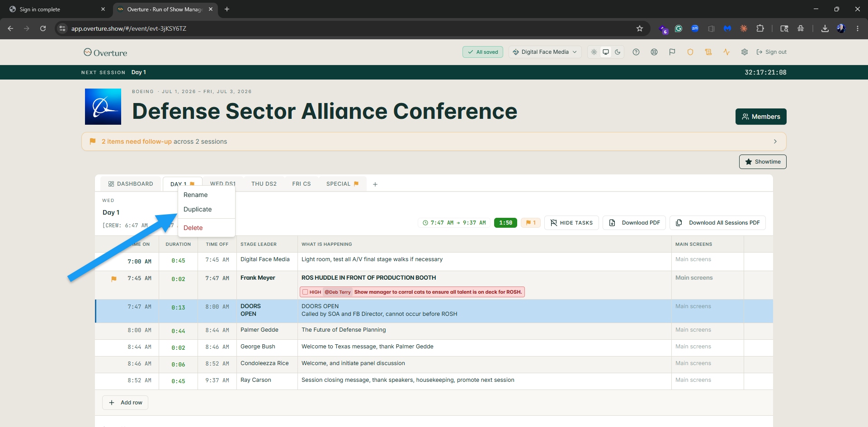Image resolution: width=868 pixels, height=427 pixels.
Task: Click the @Deb Terry mention tag
Action: click(x=338, y=292)
